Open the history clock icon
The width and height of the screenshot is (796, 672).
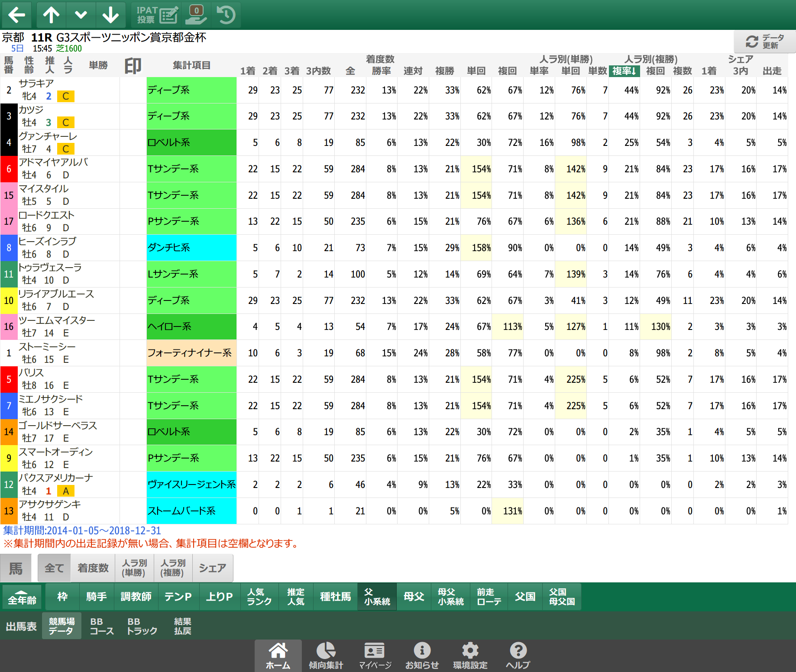(226, 15)
